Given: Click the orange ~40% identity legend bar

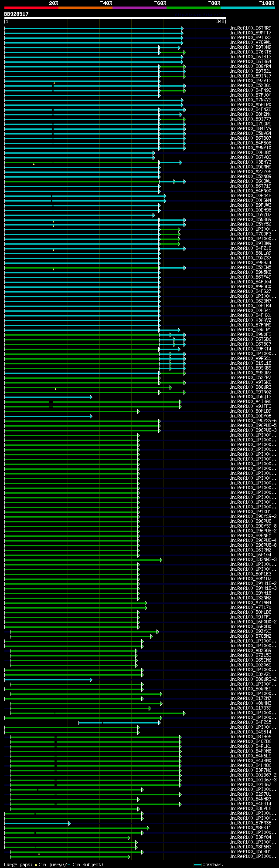Looking at the screenshot, I should 85,8.
